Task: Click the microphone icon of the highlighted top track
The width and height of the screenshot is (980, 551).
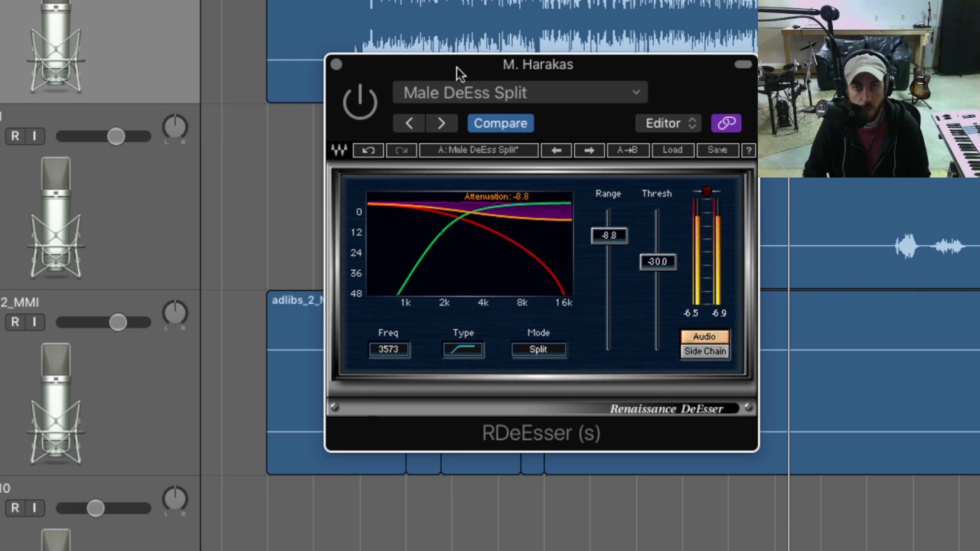Action: click(x=56, y=46)
